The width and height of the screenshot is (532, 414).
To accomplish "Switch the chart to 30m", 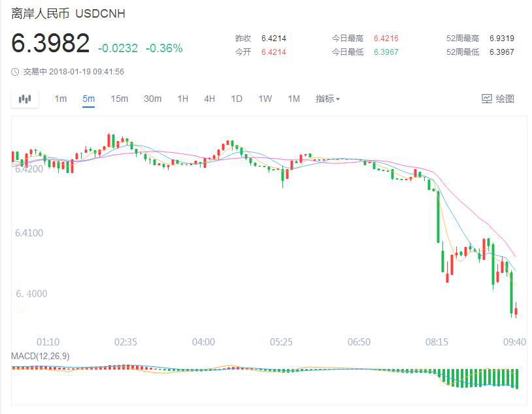I will click(152, 99).
